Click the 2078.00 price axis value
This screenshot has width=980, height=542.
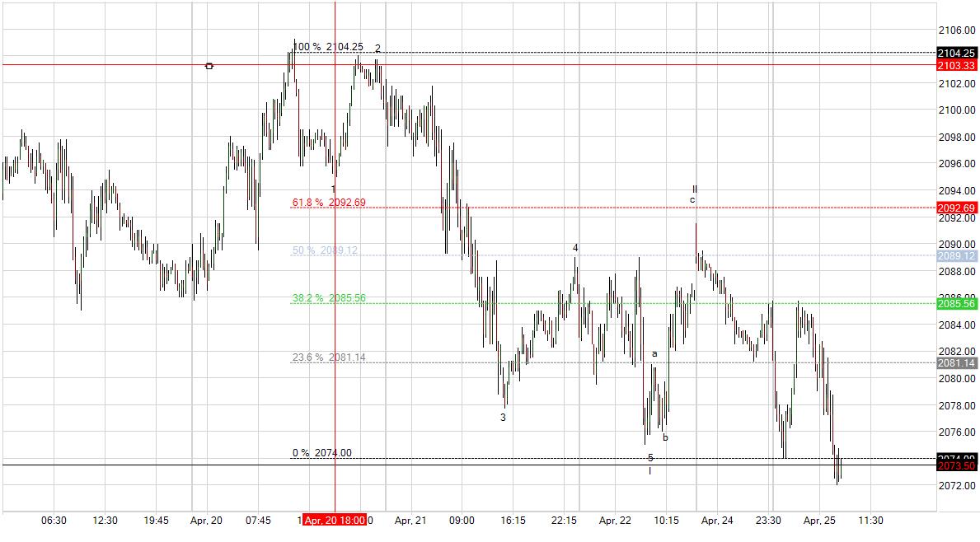pyautogui.click(x=957, y=406)
